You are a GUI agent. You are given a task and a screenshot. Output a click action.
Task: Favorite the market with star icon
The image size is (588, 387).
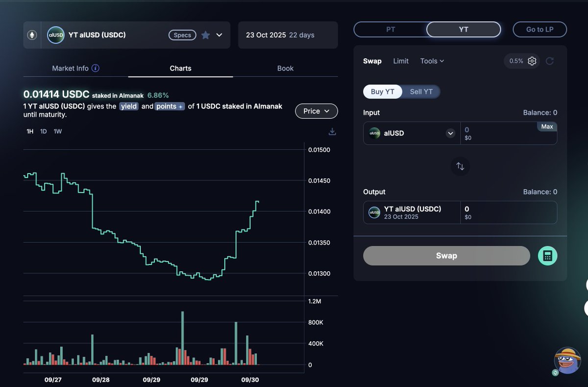click(206, 35)
